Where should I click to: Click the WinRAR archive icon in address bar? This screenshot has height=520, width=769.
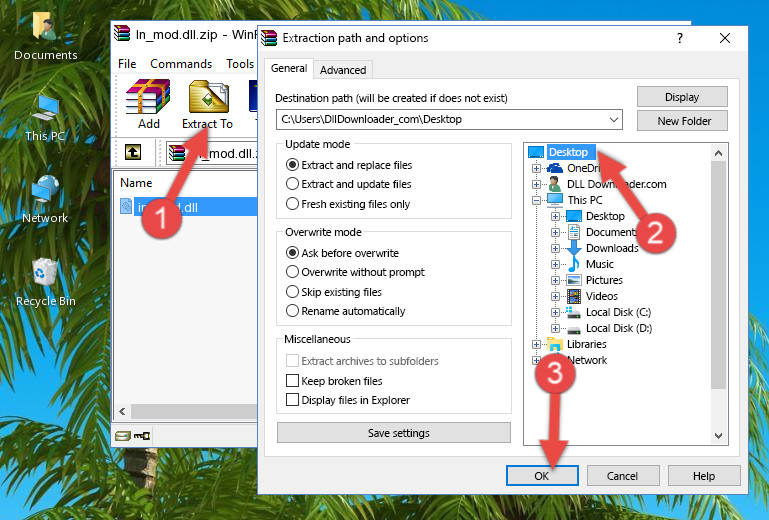coord(177,153)
